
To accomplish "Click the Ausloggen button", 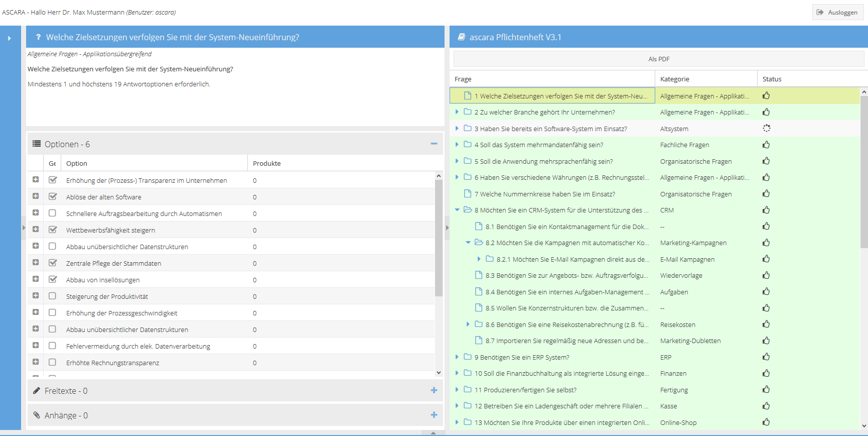I will 837,12.
